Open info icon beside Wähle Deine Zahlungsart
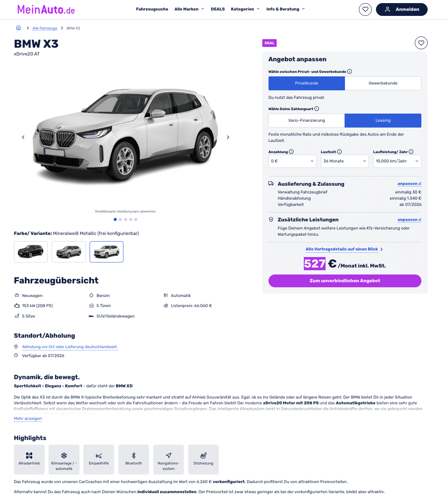 pyautogui.click(x=317, y=109)
